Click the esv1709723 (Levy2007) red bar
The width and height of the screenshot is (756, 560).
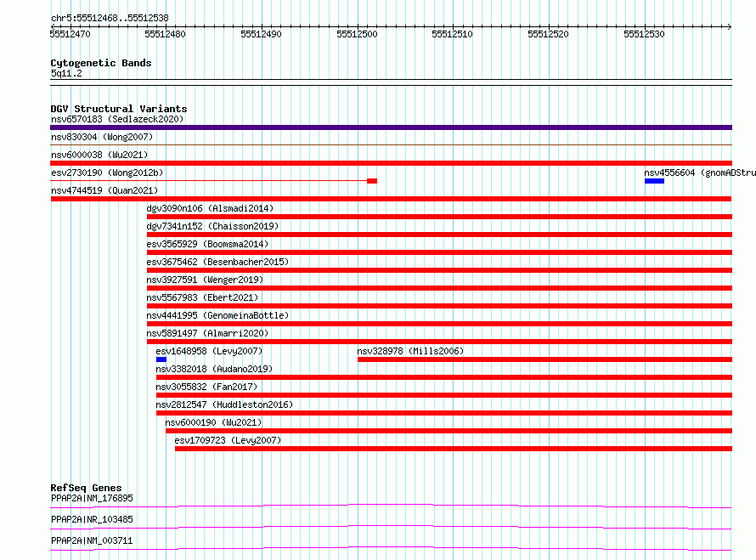tap(454, 449)
